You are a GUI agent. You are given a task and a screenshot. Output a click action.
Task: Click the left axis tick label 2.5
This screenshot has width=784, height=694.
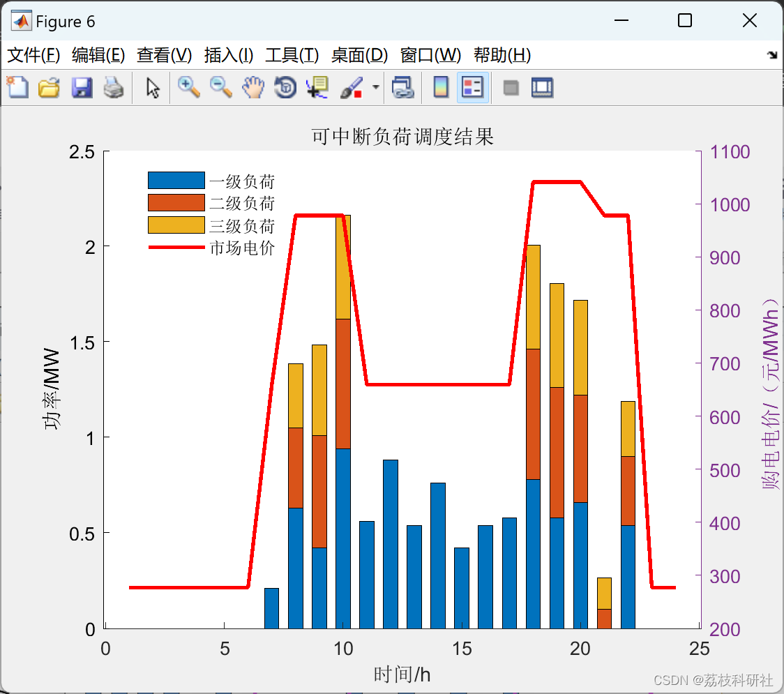(82, 152)
